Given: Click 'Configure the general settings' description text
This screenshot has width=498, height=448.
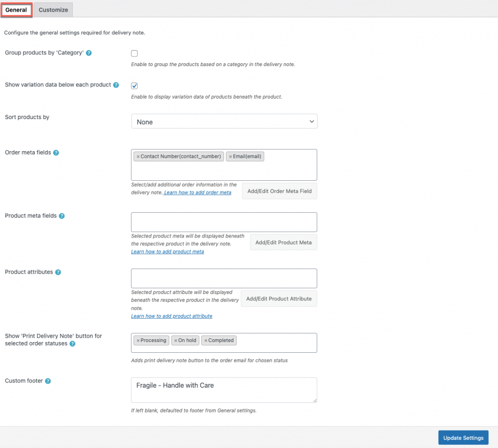Looking at the screenshot, I should click(74, 33).
